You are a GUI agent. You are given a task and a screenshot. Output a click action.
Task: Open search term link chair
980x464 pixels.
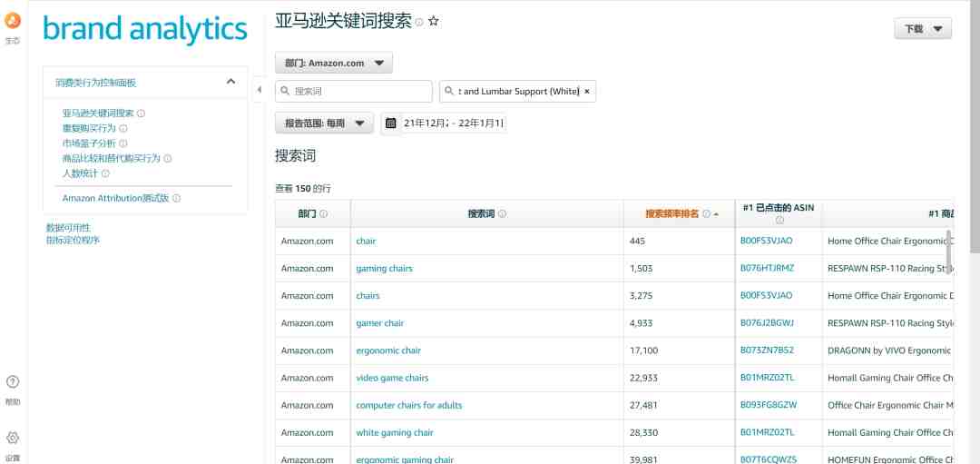[x=367, y=241]
